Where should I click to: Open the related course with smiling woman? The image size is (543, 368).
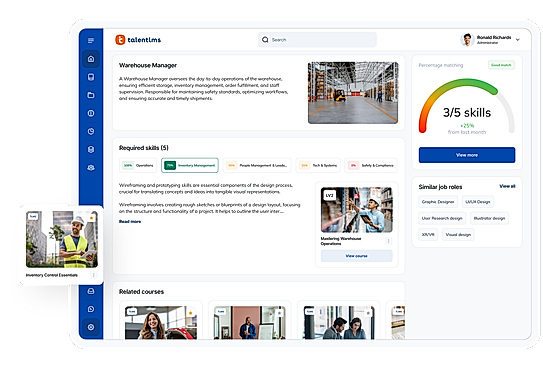pos(161,322)
